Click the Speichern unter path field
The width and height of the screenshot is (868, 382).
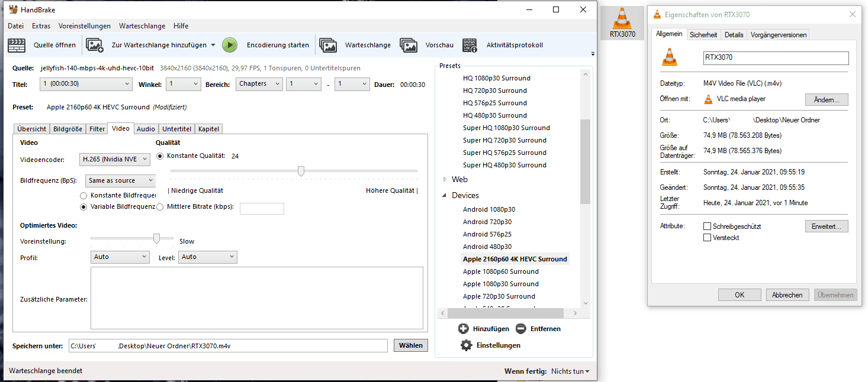[x=228, y=345]
